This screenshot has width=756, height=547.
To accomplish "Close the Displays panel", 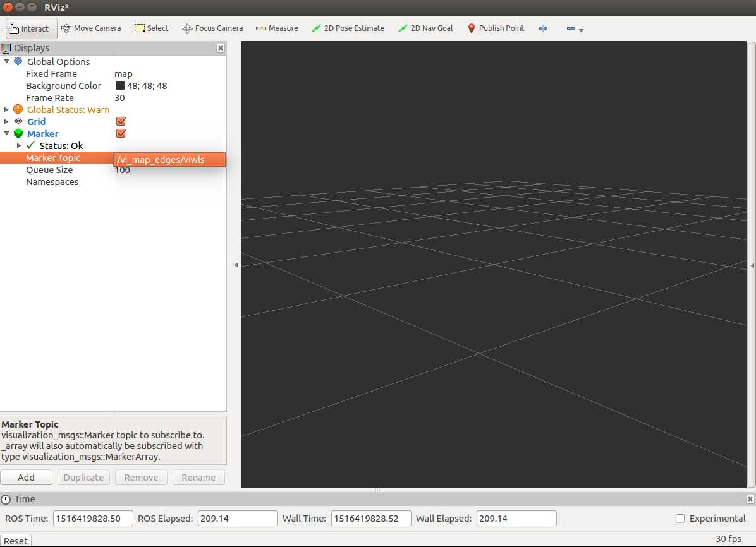I will [221, 48].
